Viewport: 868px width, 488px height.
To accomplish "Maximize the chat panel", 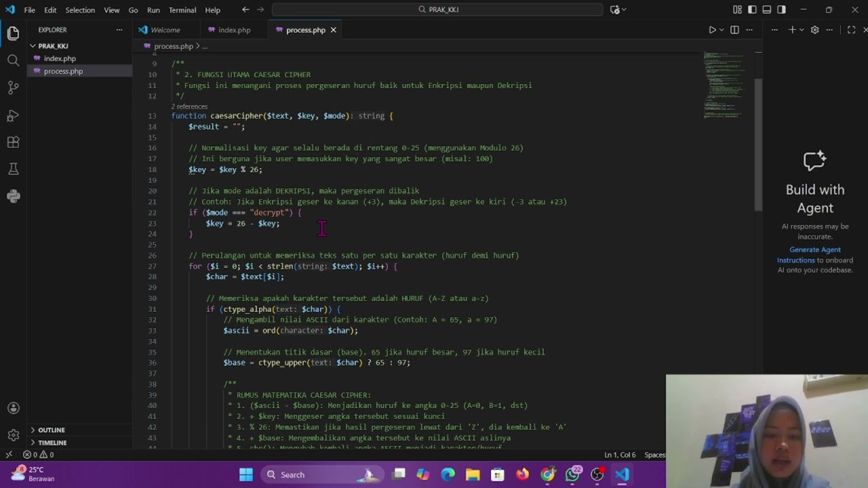I will click(852, 30).
